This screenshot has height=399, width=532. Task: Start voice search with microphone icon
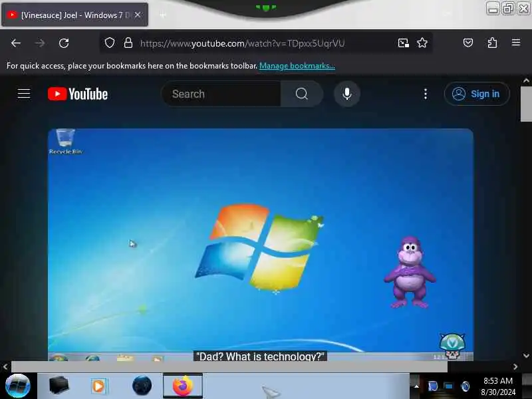[346, 94]
